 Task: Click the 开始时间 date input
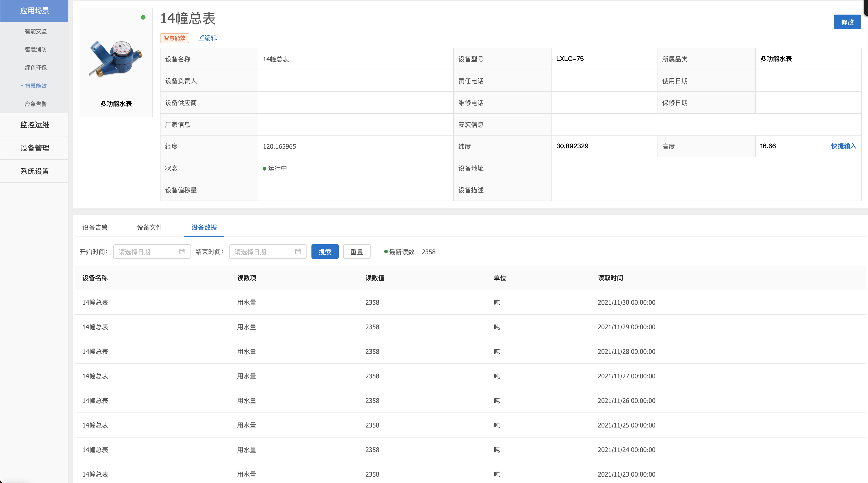point(152,252)
